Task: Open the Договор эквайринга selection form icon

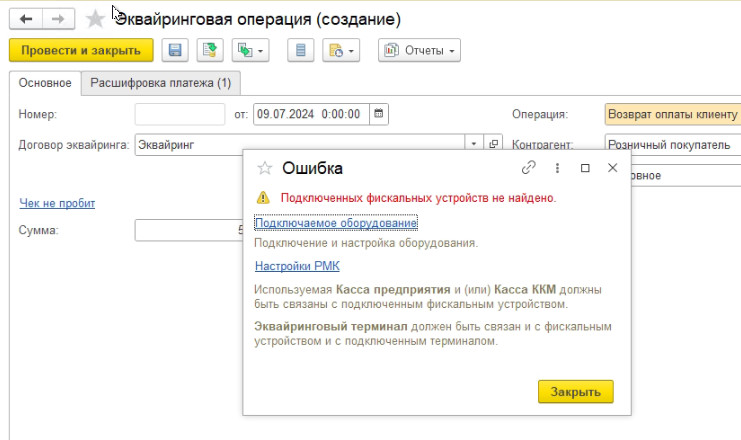Action: [x=493, y=144]
